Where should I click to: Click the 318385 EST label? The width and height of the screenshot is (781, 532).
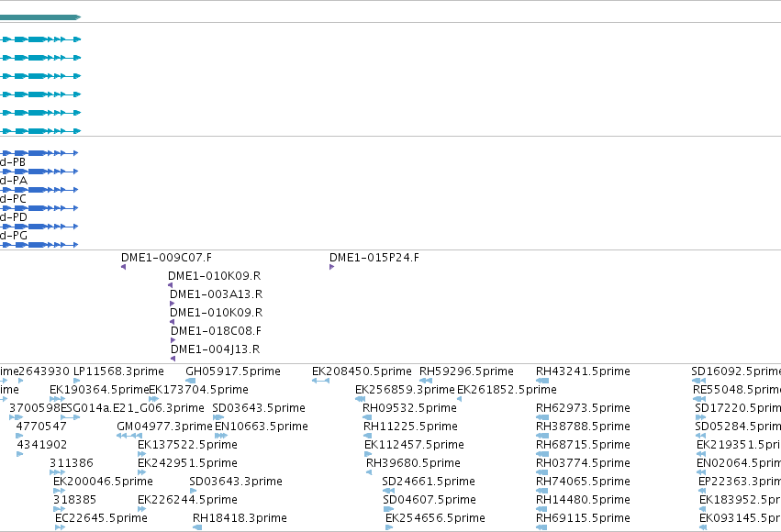click(74, 500)
